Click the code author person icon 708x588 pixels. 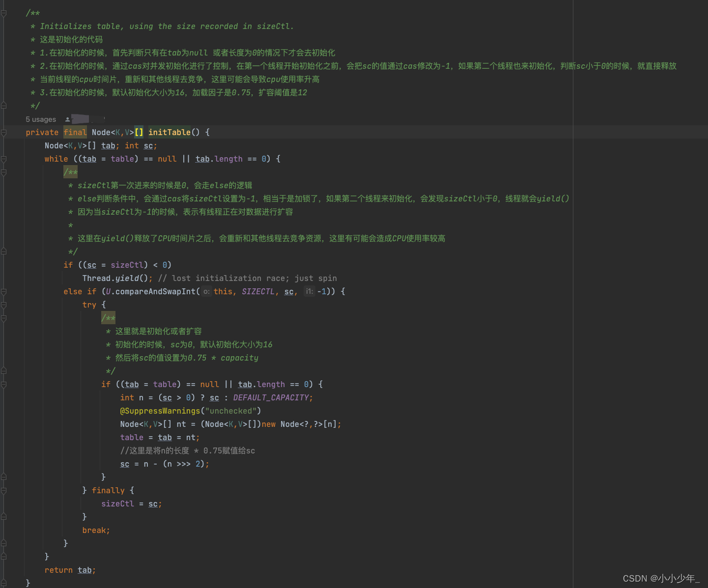coord(68,119)
